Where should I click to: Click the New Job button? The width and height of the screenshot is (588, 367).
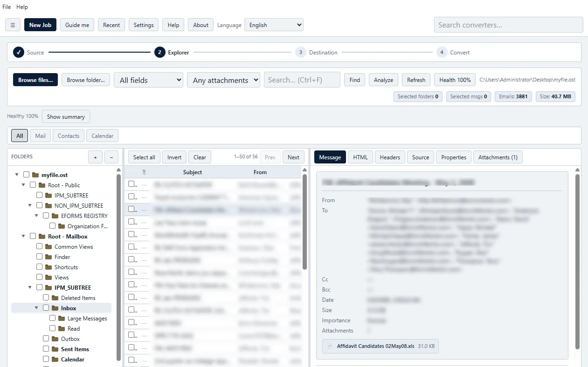click(40, 25)
